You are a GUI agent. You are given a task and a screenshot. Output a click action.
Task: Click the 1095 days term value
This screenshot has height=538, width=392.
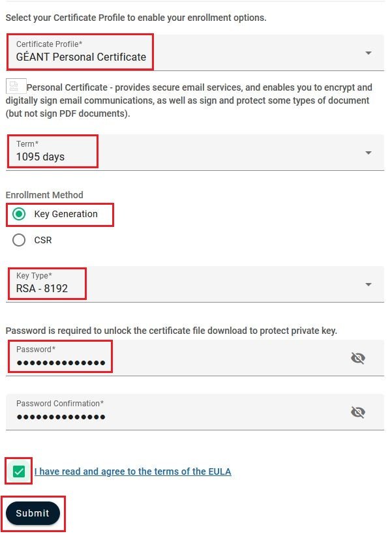[40, 157]
